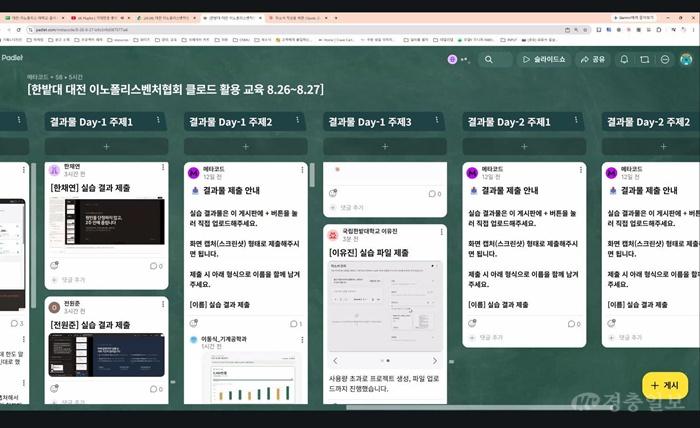Viewport: 700px width, 428px height.
Task: Open 결과물 Day-1 주제2 column menu
Action: coord(297,120)
